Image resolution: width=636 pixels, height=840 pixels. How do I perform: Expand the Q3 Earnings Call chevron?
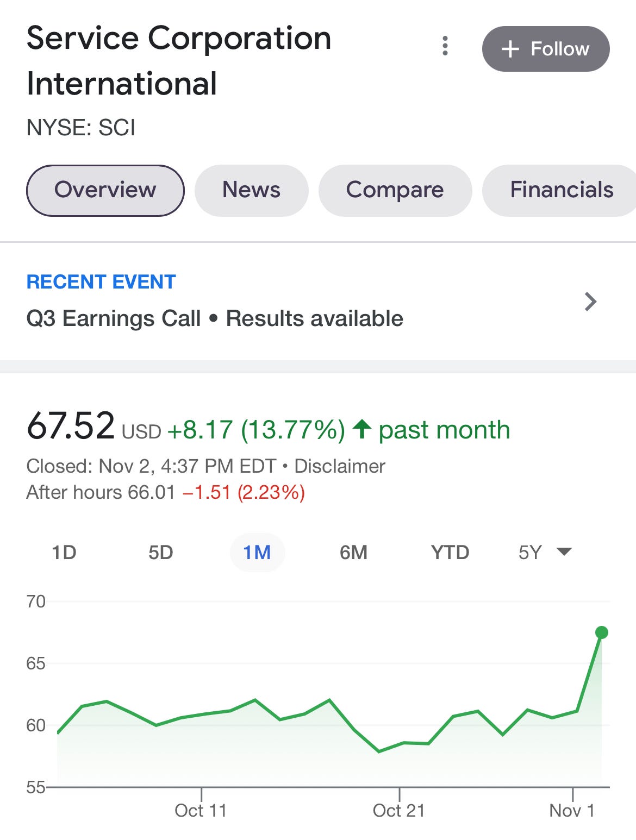click(590, 302)
